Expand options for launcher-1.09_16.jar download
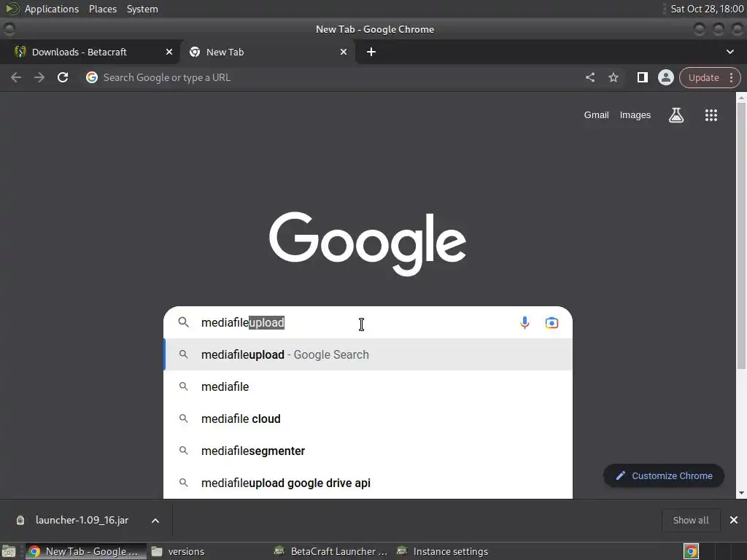This screenshot has width=747, height=560. 155,521
